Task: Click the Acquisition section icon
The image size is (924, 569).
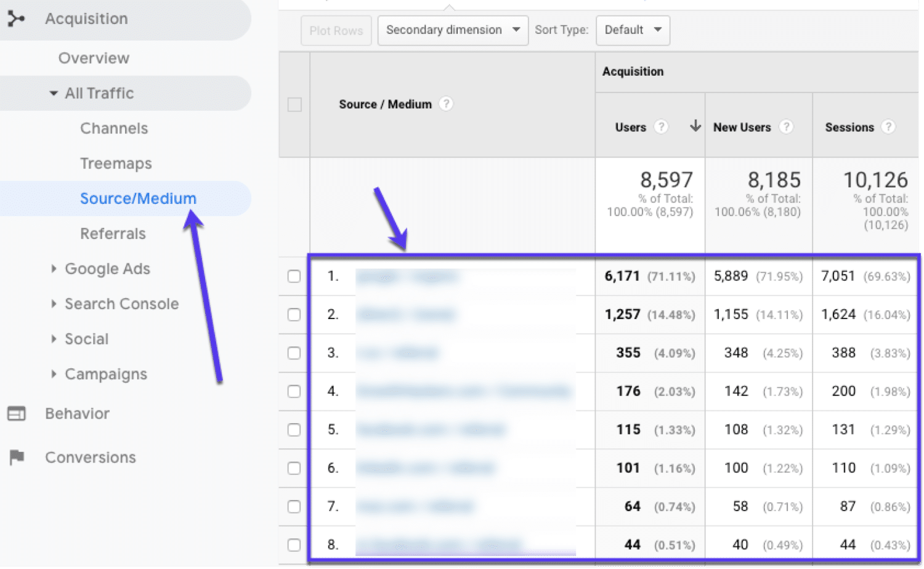Action: click(15, 18)
